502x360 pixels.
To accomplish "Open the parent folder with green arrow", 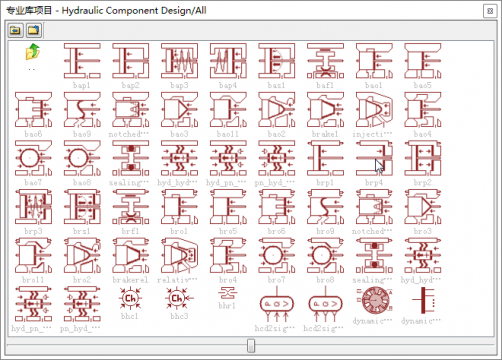I will 32,52.
